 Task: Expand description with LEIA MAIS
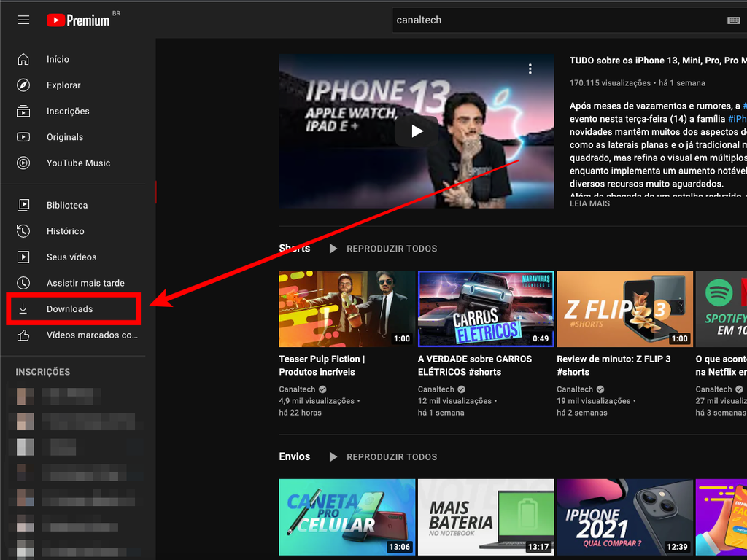(x=589, y=203)
